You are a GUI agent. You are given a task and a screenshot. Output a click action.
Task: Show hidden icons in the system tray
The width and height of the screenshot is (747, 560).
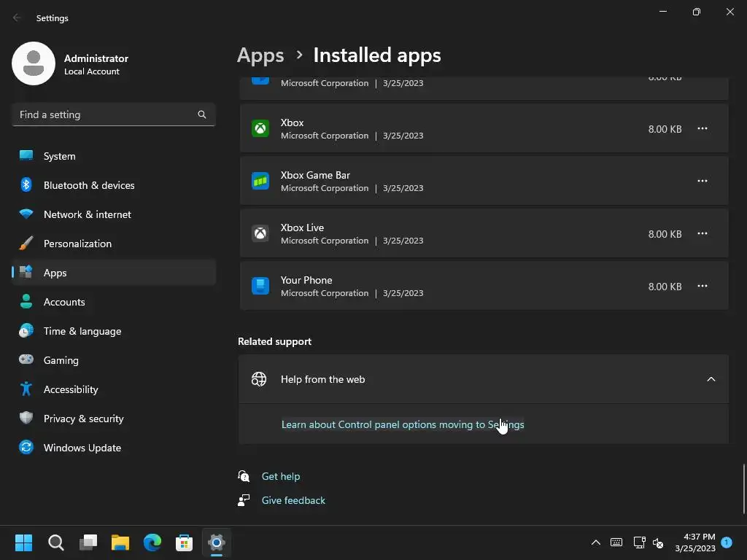[596, 542]
